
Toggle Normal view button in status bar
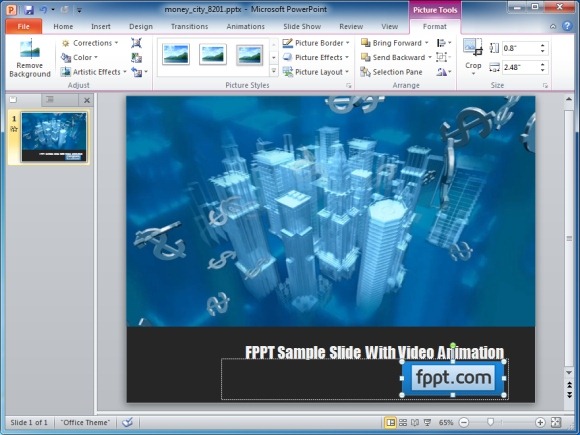390,422
